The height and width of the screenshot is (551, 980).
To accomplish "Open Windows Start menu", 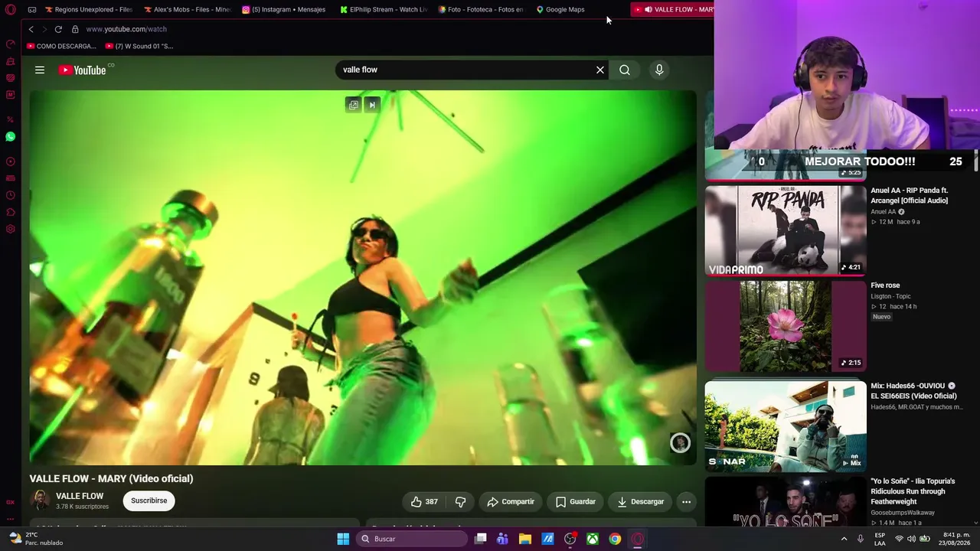I will click(x=343, y=539).
